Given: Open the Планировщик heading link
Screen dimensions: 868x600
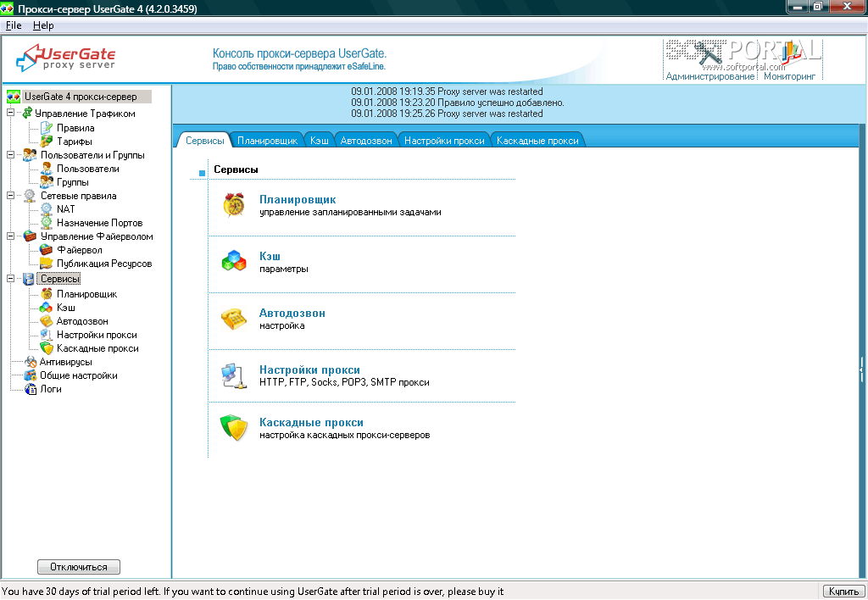Looking at the screenshot, I should click(298, 199).
